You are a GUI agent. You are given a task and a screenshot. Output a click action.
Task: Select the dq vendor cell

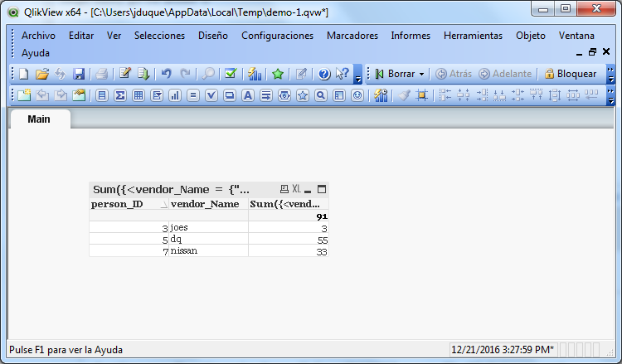(x=208, y=239)
